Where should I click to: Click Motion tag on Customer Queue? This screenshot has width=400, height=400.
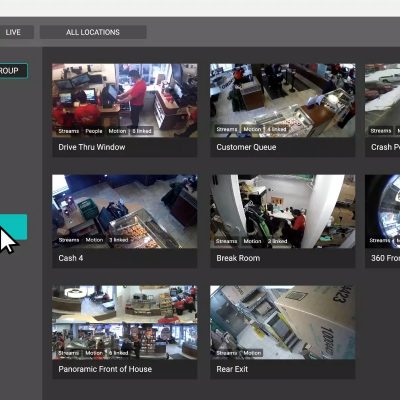click(252, 129)
